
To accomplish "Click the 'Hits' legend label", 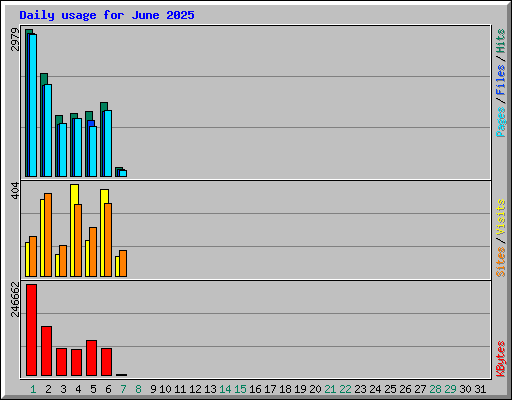I will pos(501,41).
